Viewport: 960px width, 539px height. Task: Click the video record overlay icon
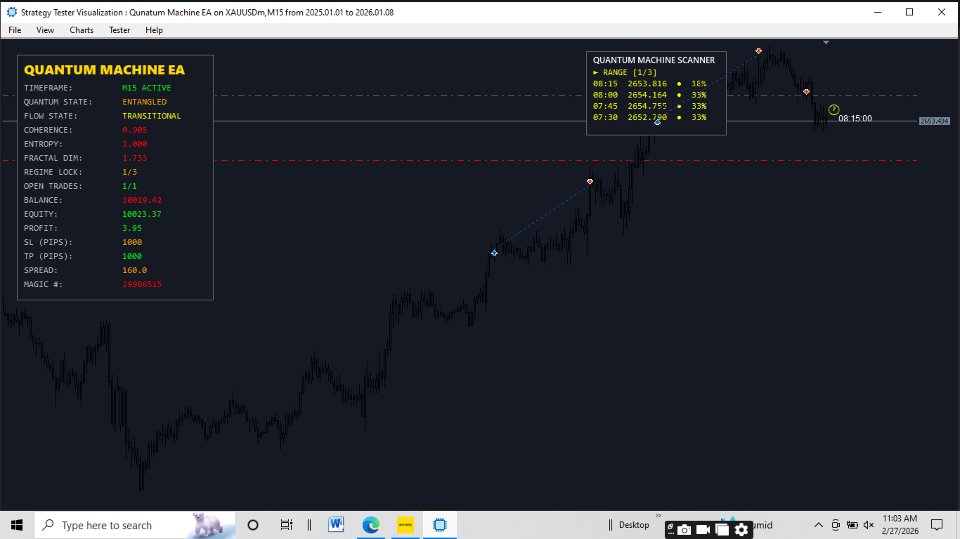[x=703, y=529]
